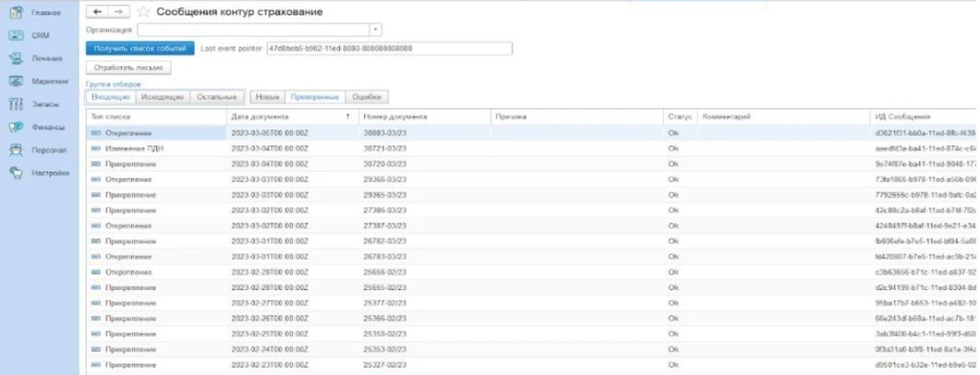This screenshot has width=980, height=375.
Task: Click row icon of document 25366-02/23
Action: [x=96, y=318]
